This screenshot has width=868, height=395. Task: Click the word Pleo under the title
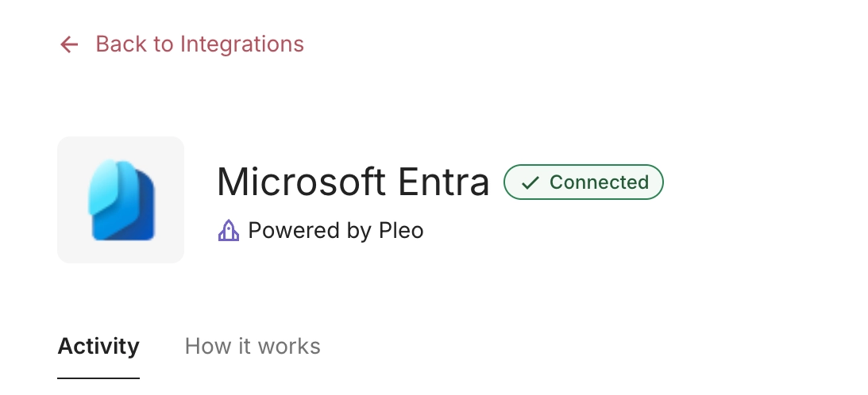tap(400, 231)
